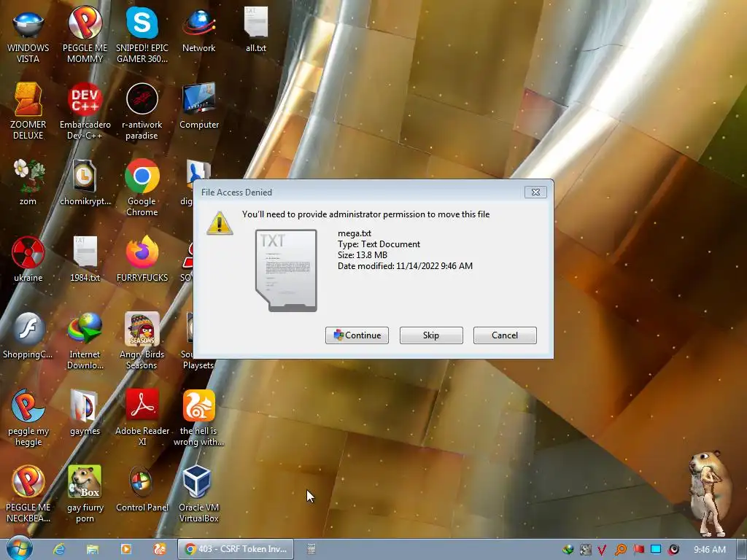Open Windows Explorer from the taskbar

[x=93, y=549]
